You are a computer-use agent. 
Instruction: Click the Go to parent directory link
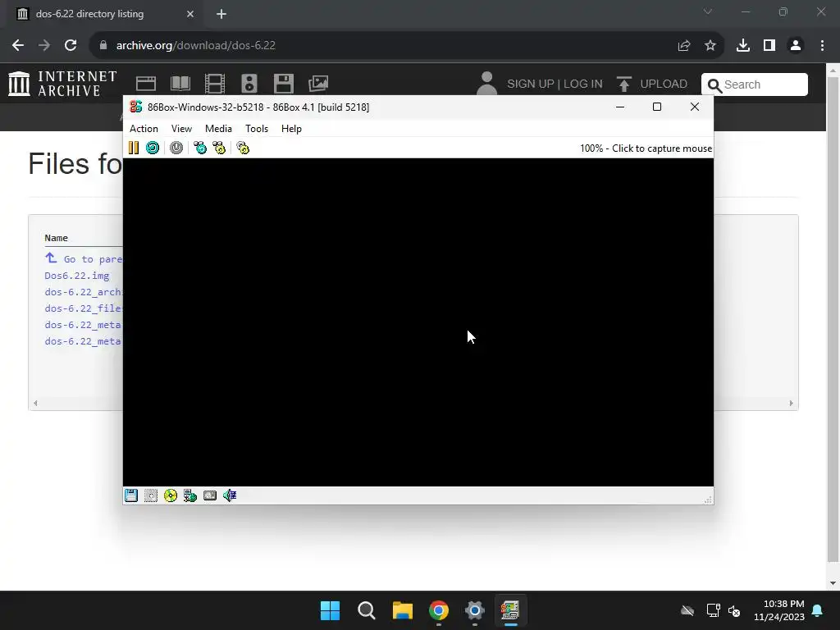tap(84, 258)
